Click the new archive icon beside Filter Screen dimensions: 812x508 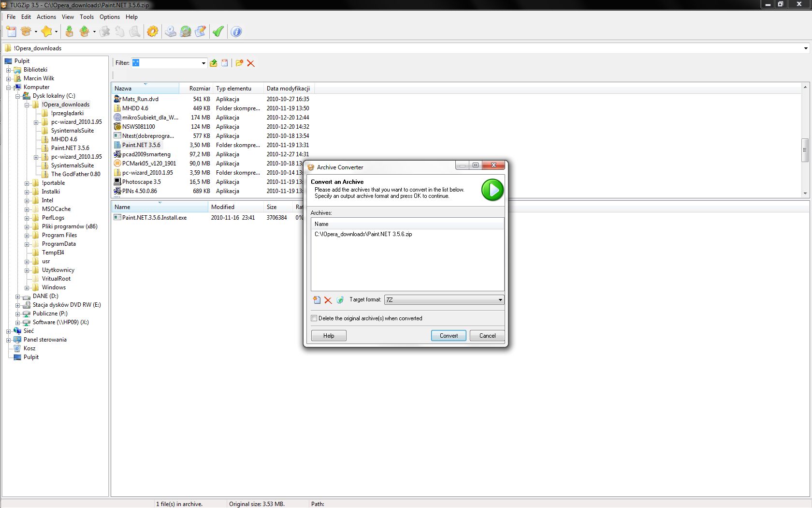(225, 63)
